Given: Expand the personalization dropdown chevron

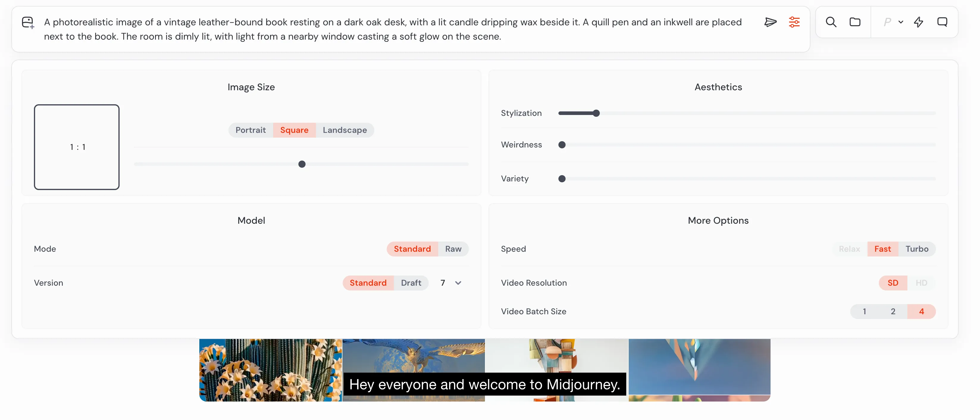Looking at the screenshot, I should (x=901, y=22).
